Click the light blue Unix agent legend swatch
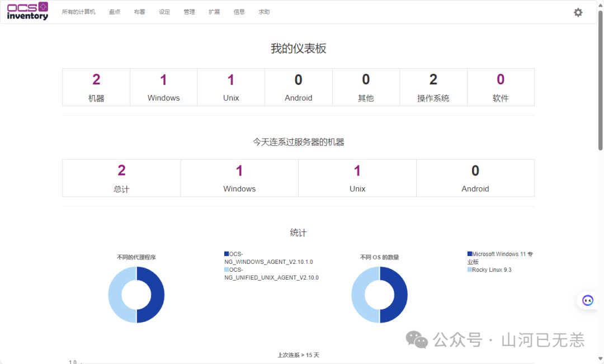The height and width of the screenshot is (364, 604). 226,270
